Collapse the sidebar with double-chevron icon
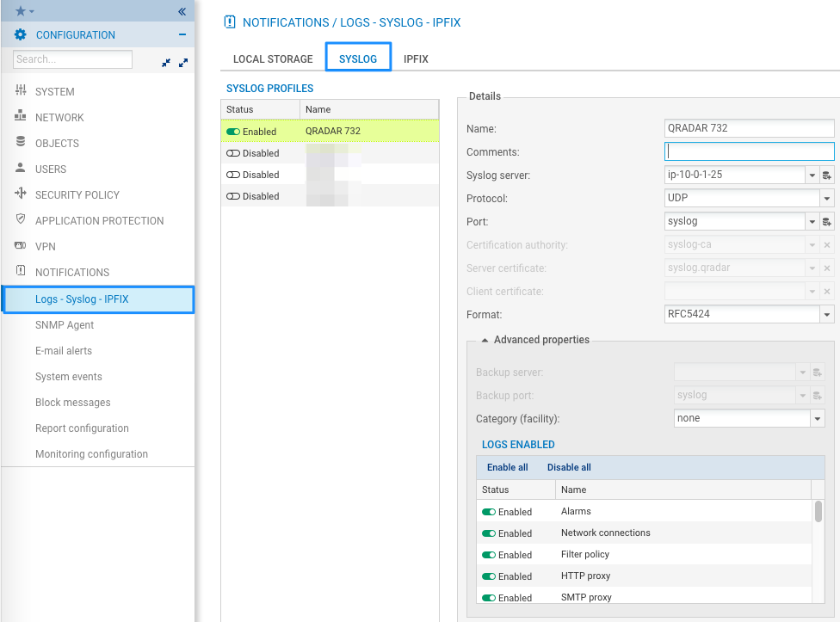The height and width of the screenshot is (622, 840). pyautogui.click(x=182, y=11)
